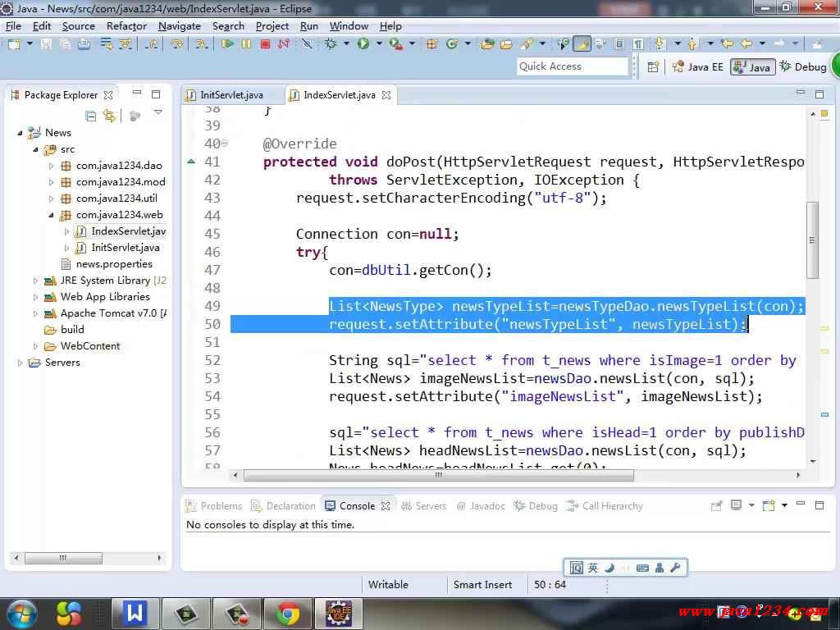Click the Package Explorer horizontal scrollbar

coord(63,558)
